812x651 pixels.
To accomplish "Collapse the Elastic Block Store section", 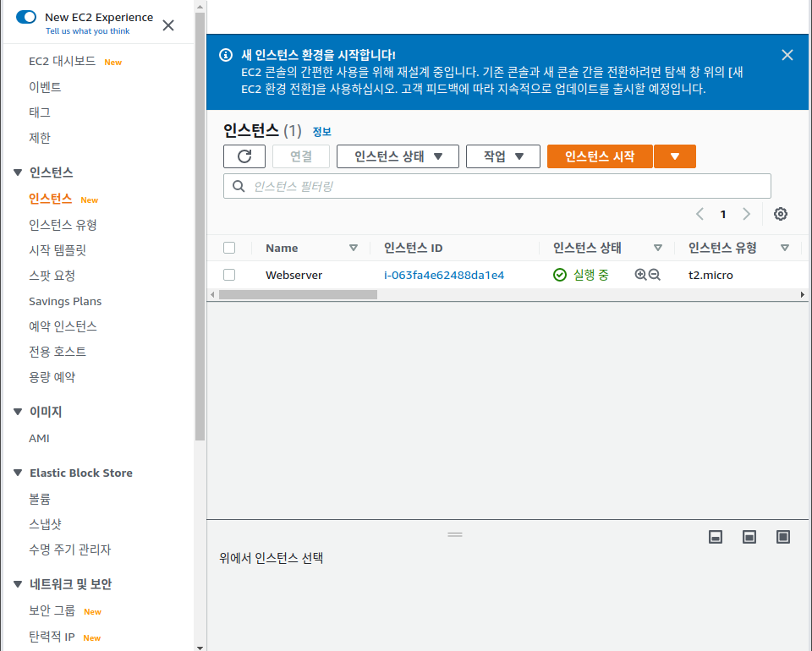I will 18,473.
